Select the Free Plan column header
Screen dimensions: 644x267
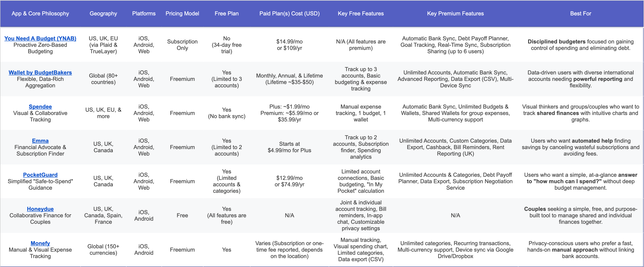coord(227,14)
